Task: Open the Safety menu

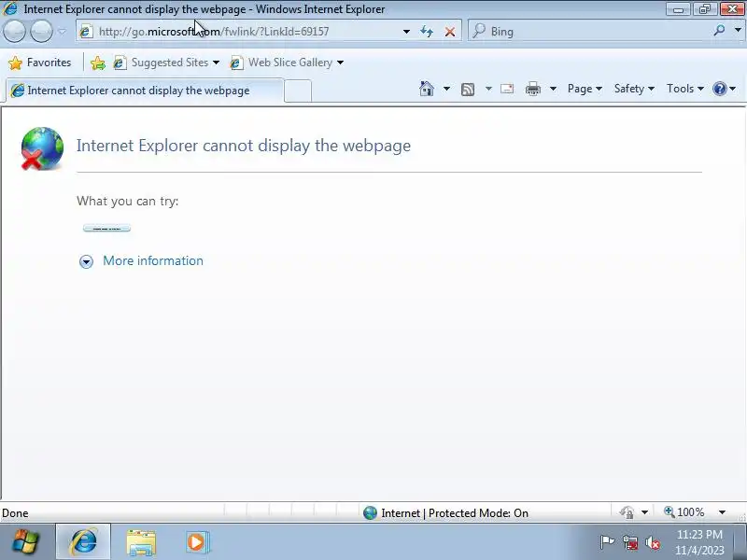Action: click(x=634, y=89)
